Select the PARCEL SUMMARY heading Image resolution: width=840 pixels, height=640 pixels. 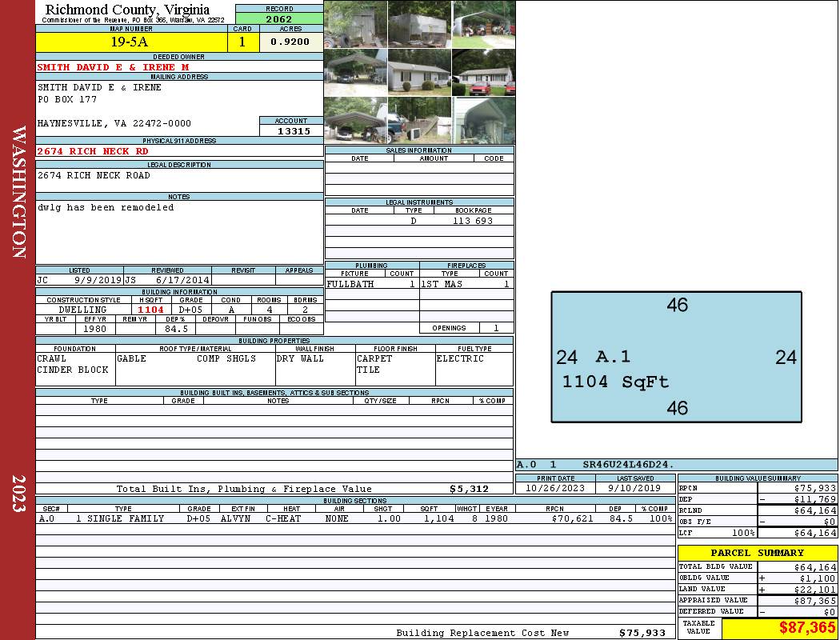757,553
